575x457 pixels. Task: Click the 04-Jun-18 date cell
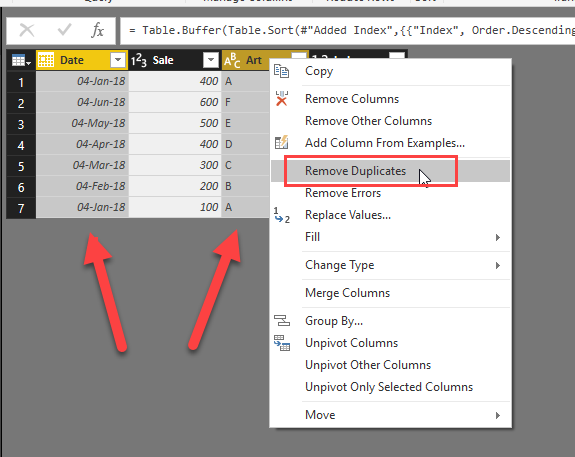pos(82,102)
